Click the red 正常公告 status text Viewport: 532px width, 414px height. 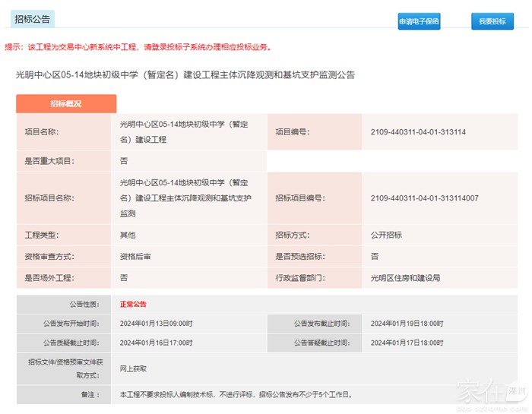(x=133, y=305)
